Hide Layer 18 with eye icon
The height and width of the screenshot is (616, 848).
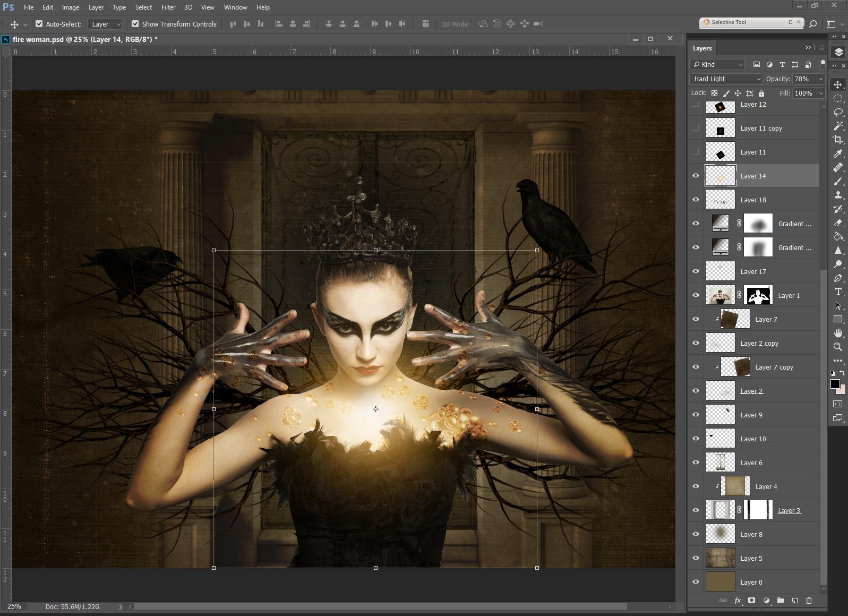696,200
